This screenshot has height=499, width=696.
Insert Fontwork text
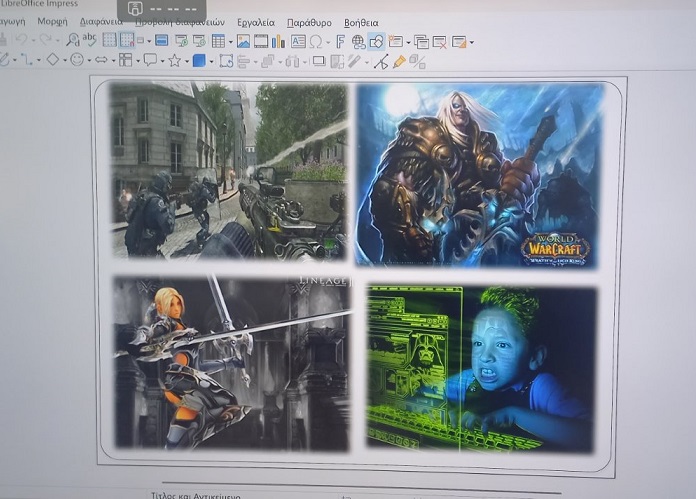(340, 42)
